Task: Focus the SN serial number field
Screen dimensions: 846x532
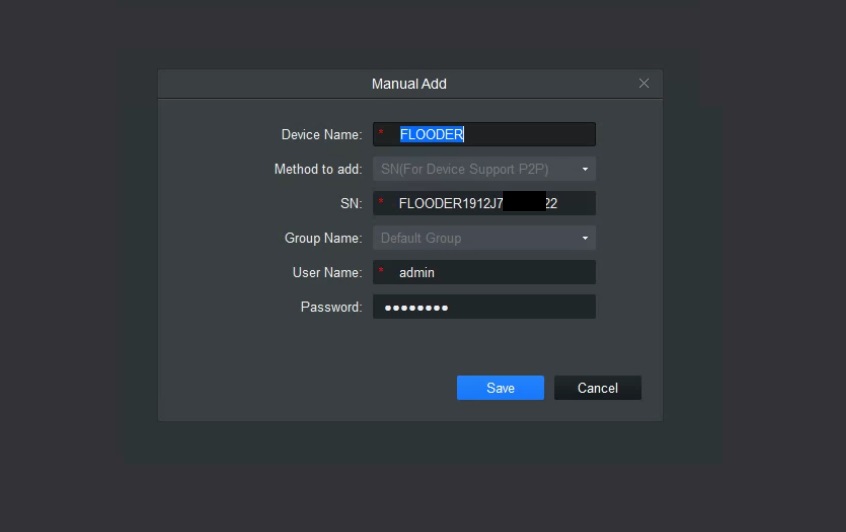Action: click(484, 203)
